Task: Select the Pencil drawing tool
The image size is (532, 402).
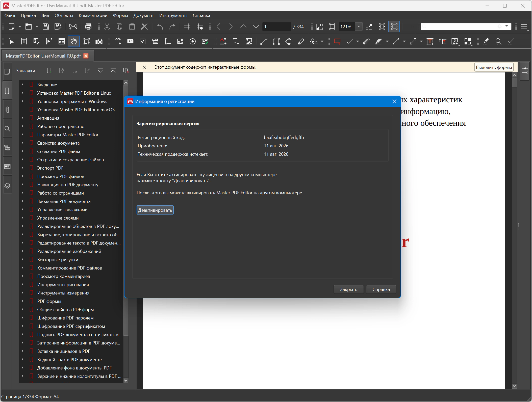Action: (x=301, y=41)
